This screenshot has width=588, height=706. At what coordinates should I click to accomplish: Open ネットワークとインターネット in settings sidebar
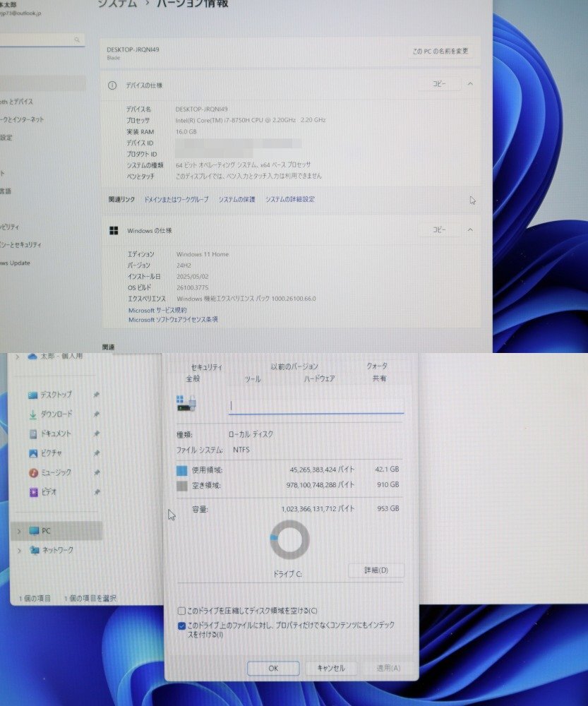[22, 119]
